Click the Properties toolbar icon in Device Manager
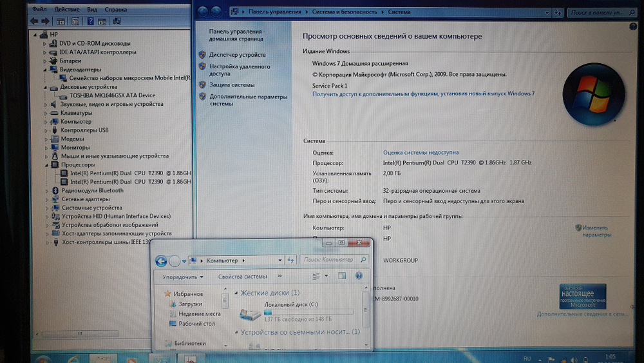 click(x=75, y=21)
